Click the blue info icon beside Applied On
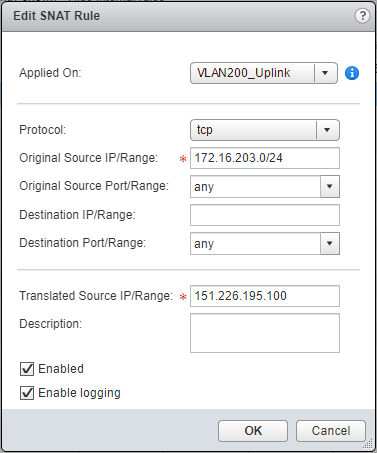The height and width of the screenshot is (453, 377). [x=352, y=73]
